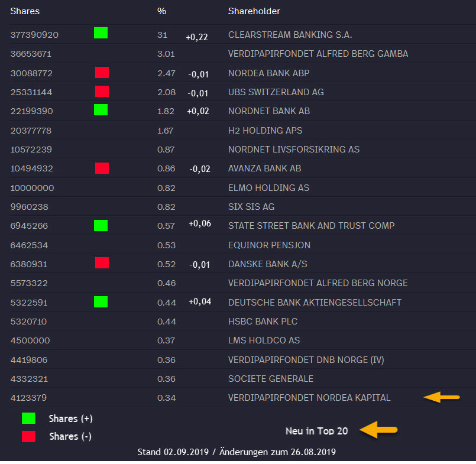Click the green Shares (+) legend square
Screen dimensions: 476x464
(28, 418)
